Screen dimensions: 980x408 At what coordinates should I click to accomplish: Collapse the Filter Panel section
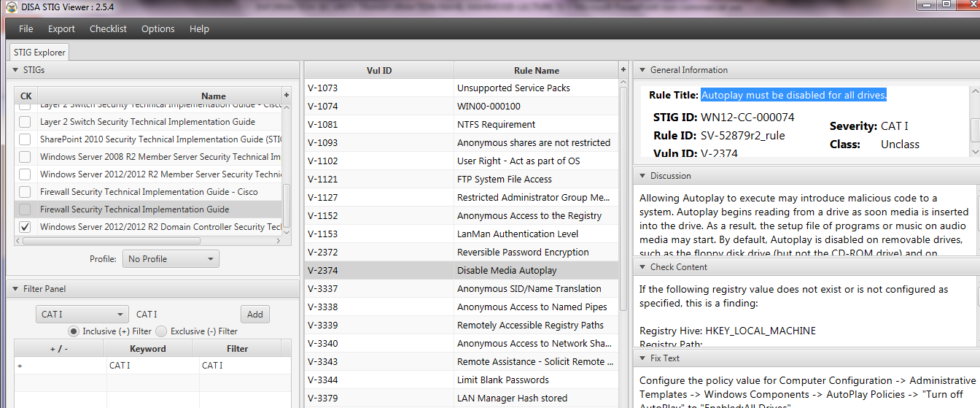click(16, 289)
